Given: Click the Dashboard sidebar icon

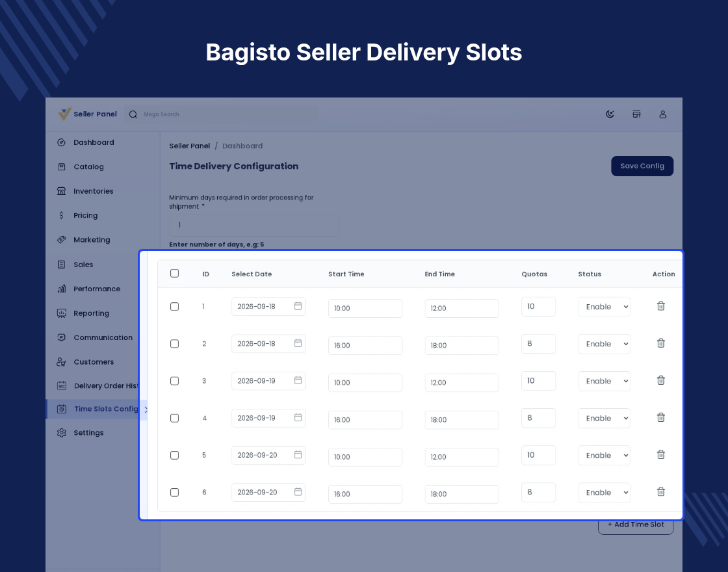Looking at the screenshot, I should pos(61,142).
